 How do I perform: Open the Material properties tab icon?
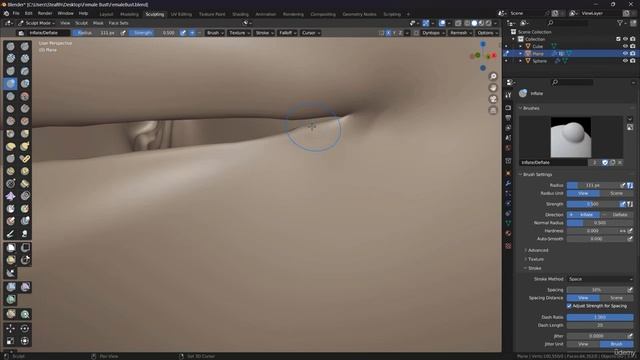coord(508,233)
